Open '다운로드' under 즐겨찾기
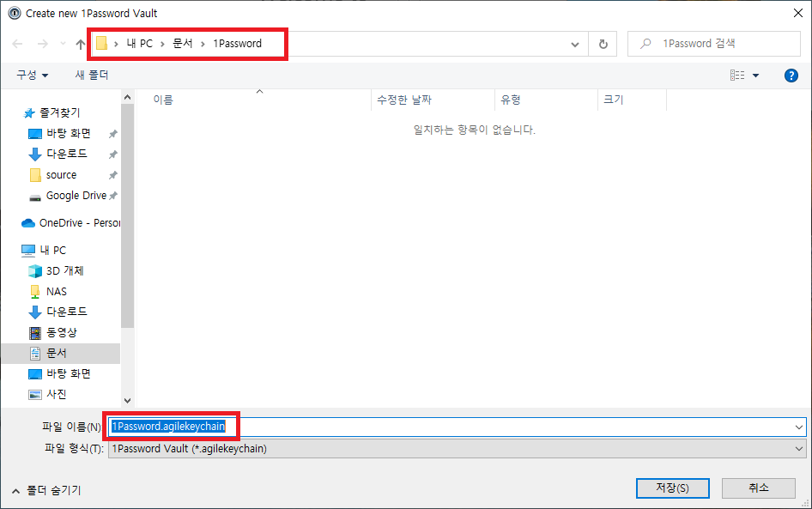This screenshot has width=812, height=509. click(67, 154)
